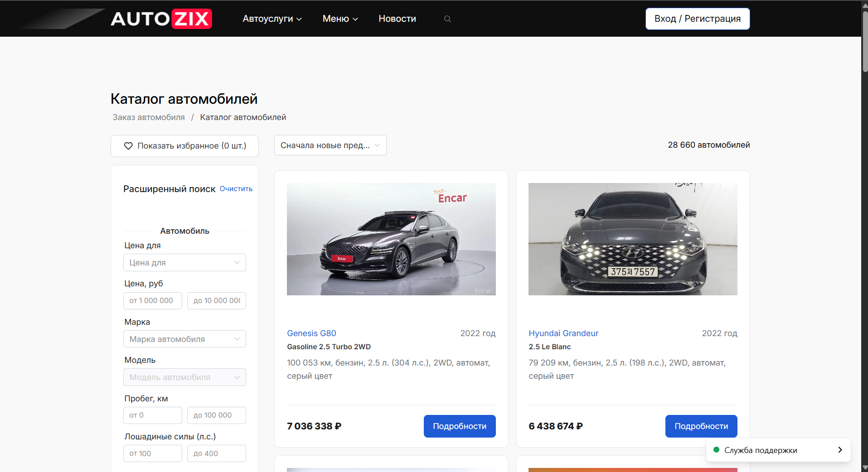Open the Hyundai Grandeur listing link
This screenshot has width=868, height=472.
563,333
